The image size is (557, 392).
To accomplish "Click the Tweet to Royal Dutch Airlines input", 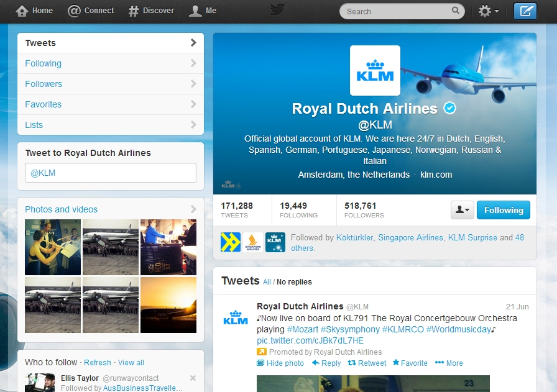I will pyautogui.click(x=111, y=173).
